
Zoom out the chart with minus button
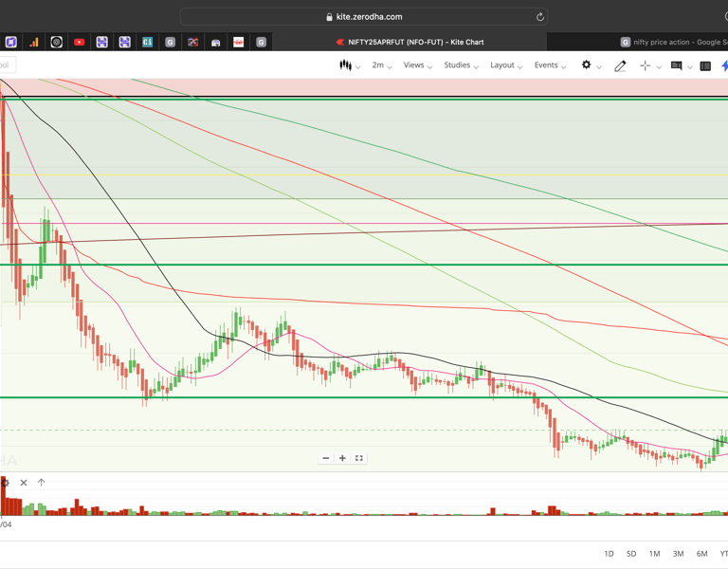pyautogui.click(x=326, y=458)
